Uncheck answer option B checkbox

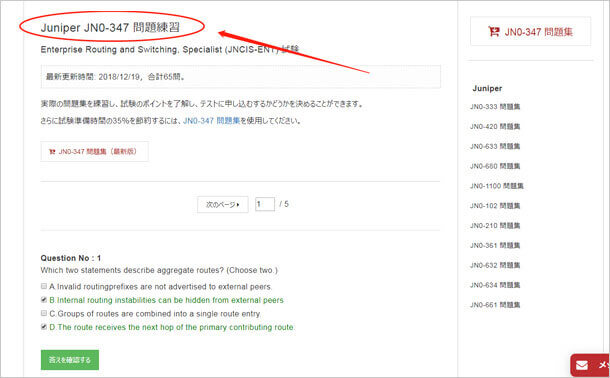(x=44, y=300)
